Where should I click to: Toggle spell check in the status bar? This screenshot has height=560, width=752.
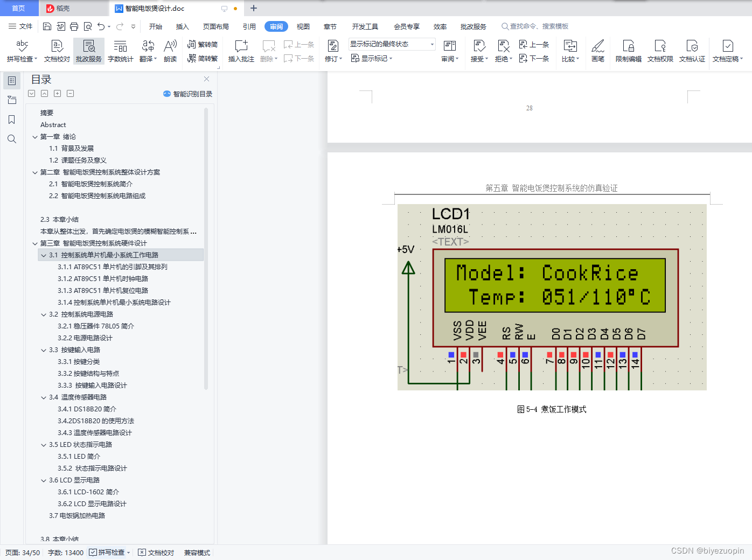[107, 552]
